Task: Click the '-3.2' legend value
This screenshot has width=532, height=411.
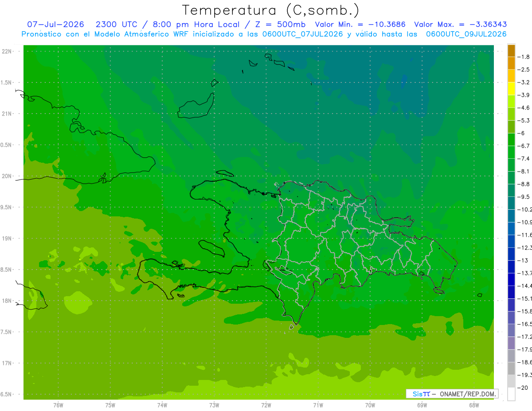Action: coord(524,82)
